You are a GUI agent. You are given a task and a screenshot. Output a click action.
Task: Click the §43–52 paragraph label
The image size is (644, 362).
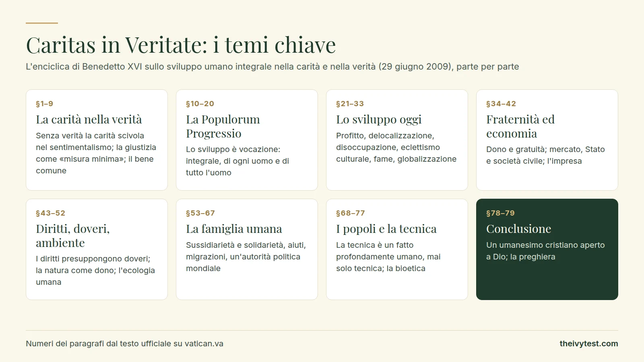[x=51, y=213]
